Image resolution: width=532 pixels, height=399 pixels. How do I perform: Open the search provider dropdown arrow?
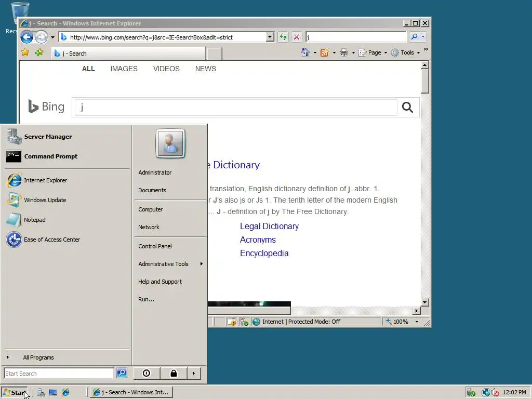point(423,37)
